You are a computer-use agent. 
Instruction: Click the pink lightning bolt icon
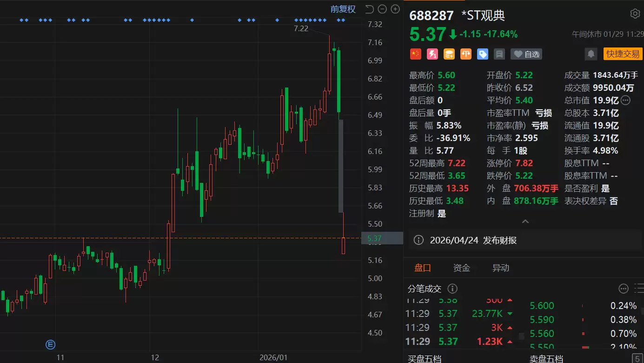pos(432,54)
